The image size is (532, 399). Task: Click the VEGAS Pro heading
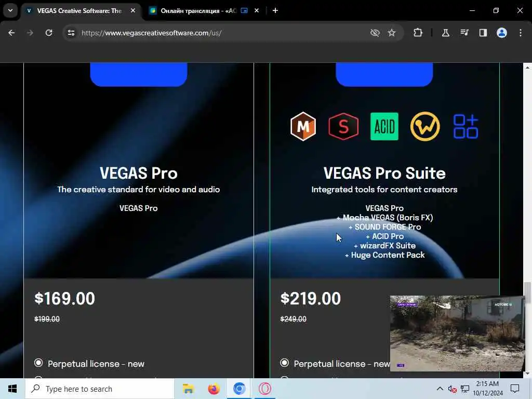pos(138,173)
